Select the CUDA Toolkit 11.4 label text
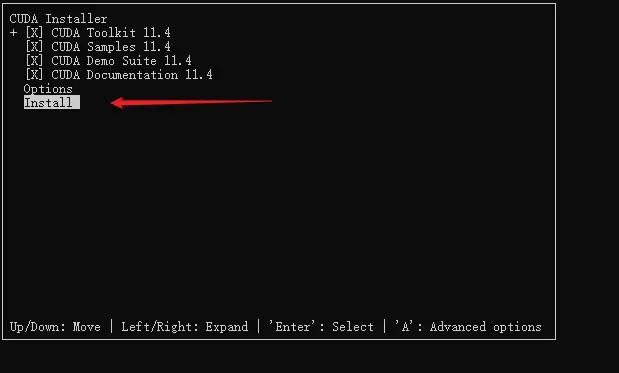The image size is (619, 373). tap(111, 33)
